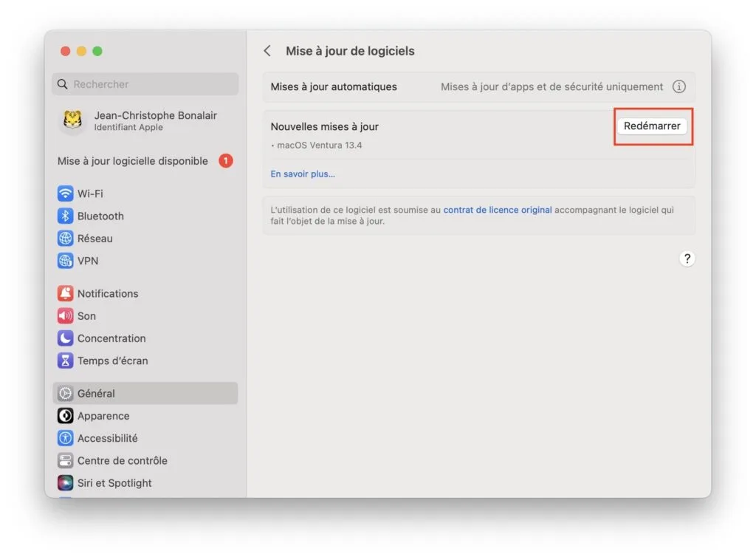
Task: Select Siri et Spotlight in the sidebar
Action: coord(66,482)
